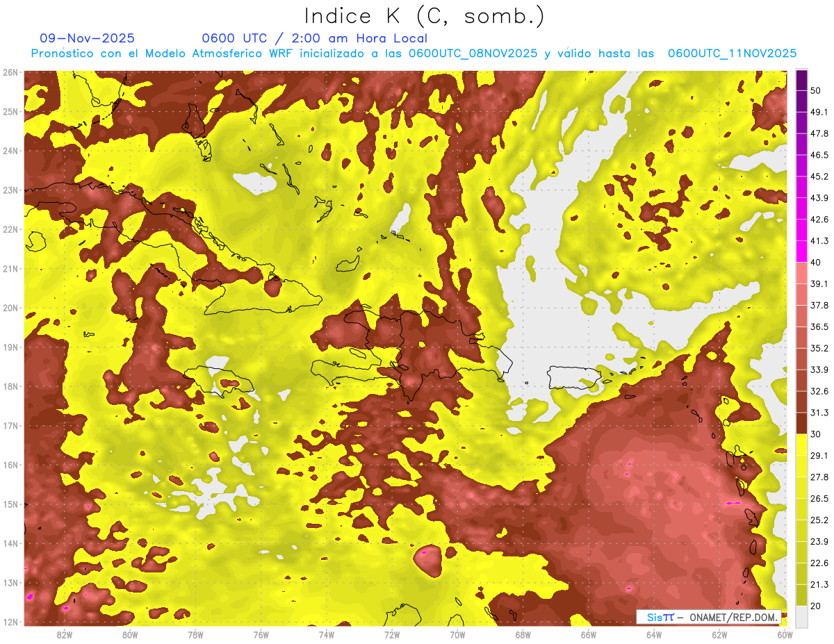Click the colorbar label '35.2'
The height and width of the screenshot is (644, 834).
(820, 349)
